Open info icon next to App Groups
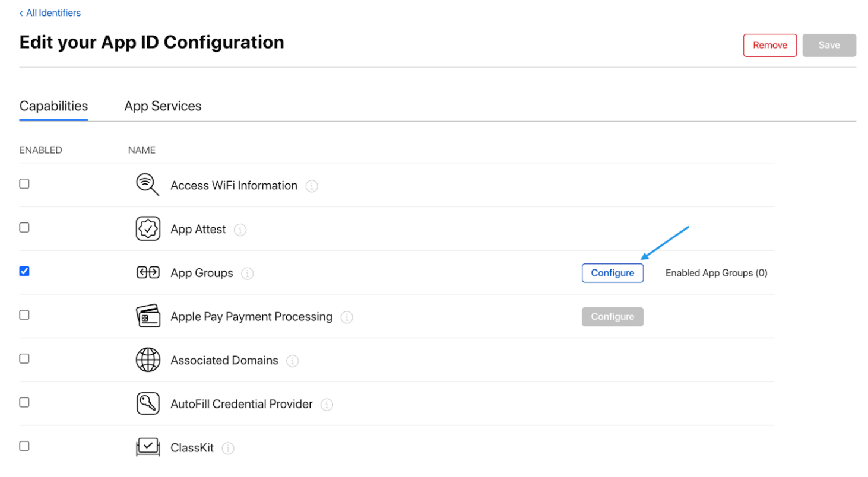 248,274
